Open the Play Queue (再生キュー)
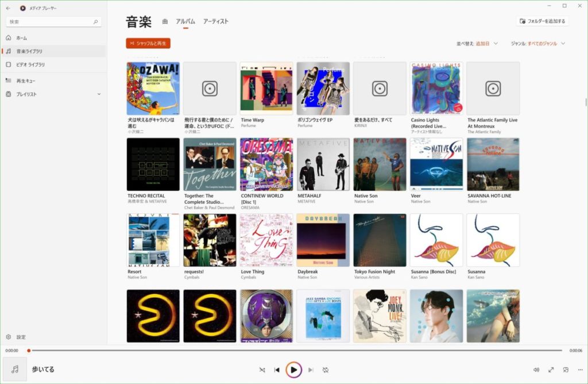Image resolution: width=588 pixels, height=384 pixels. point(53,80)
